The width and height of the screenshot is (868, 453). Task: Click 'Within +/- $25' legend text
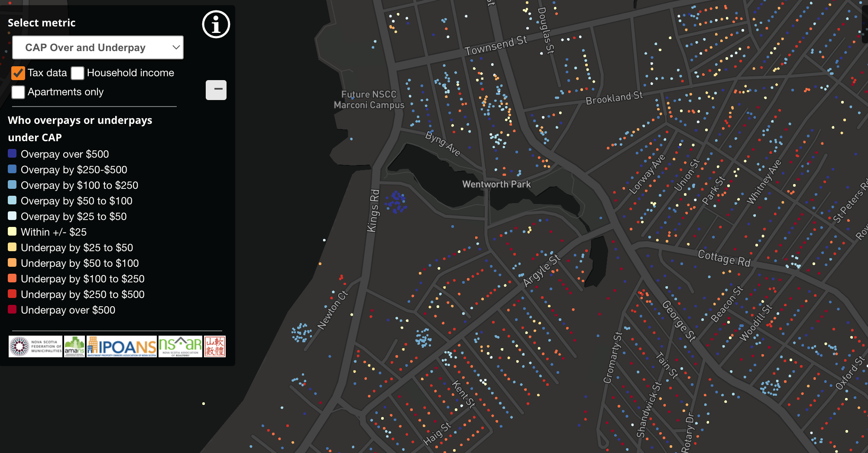point(54,232)
